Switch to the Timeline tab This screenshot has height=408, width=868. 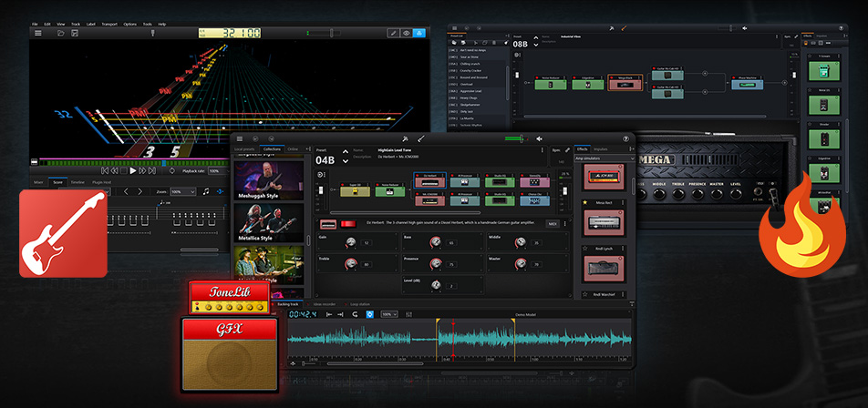coord(77,182)
